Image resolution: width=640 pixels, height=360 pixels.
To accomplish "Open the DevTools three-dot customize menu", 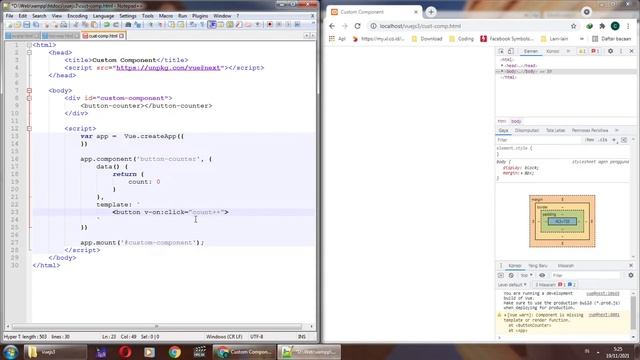I will pos(621,51).
